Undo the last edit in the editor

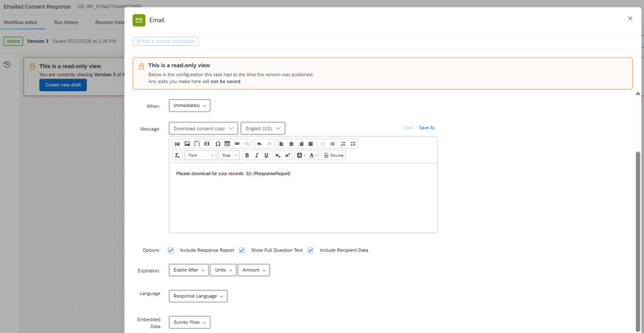click(259, 144)
